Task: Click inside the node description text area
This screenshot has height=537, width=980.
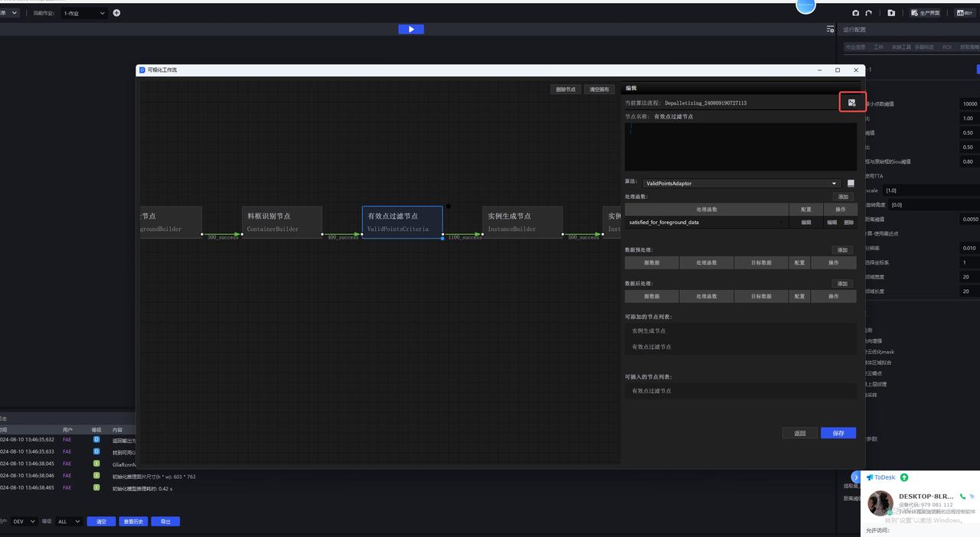Action: (x=740, y=146)
